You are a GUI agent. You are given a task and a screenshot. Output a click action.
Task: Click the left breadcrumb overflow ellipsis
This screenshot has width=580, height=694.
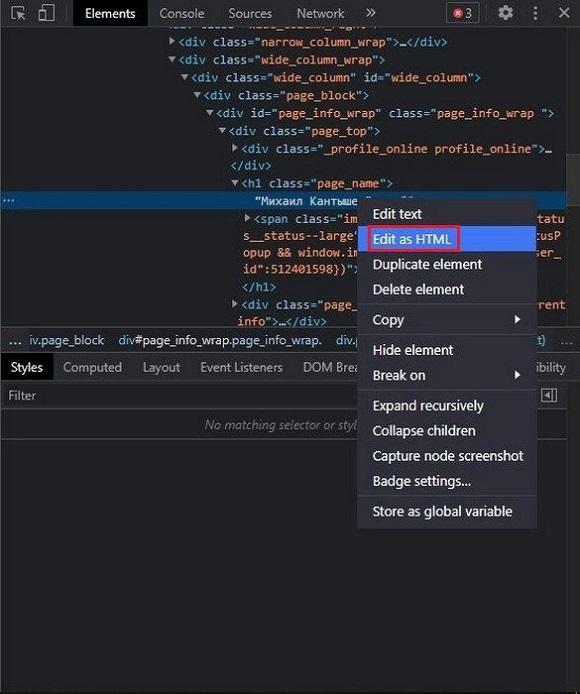pyautogui.click(x=15, y=341)
